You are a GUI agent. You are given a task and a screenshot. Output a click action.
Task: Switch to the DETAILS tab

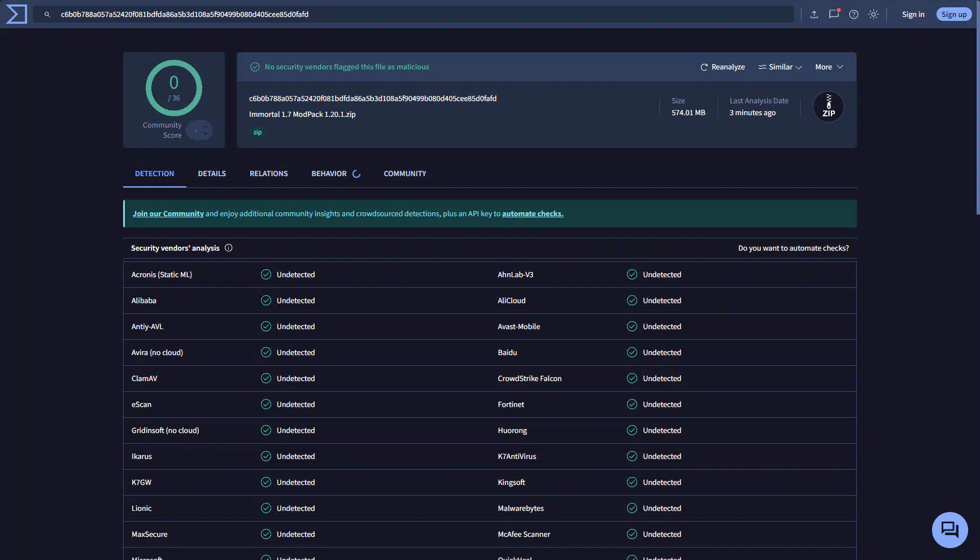pyautogui.click(x=212, y=174)
